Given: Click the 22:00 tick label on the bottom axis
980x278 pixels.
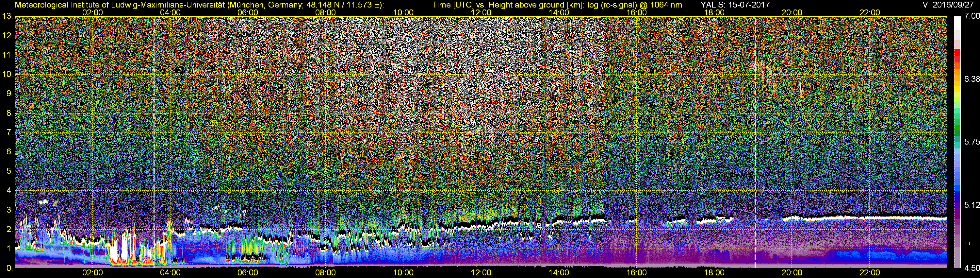Looking at the screenshot, I should (870, 273).
